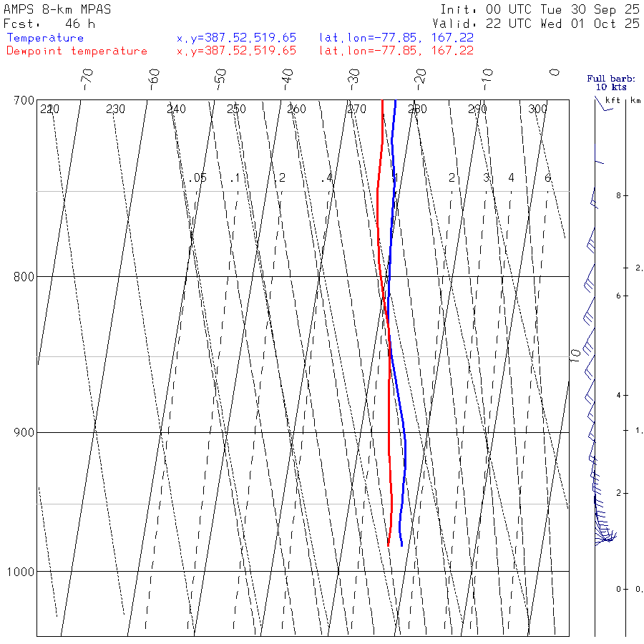Viewport: 644px width, 644px height.
Task: Click the ".05" mixing ratio label
Action: tap(197, 178)
